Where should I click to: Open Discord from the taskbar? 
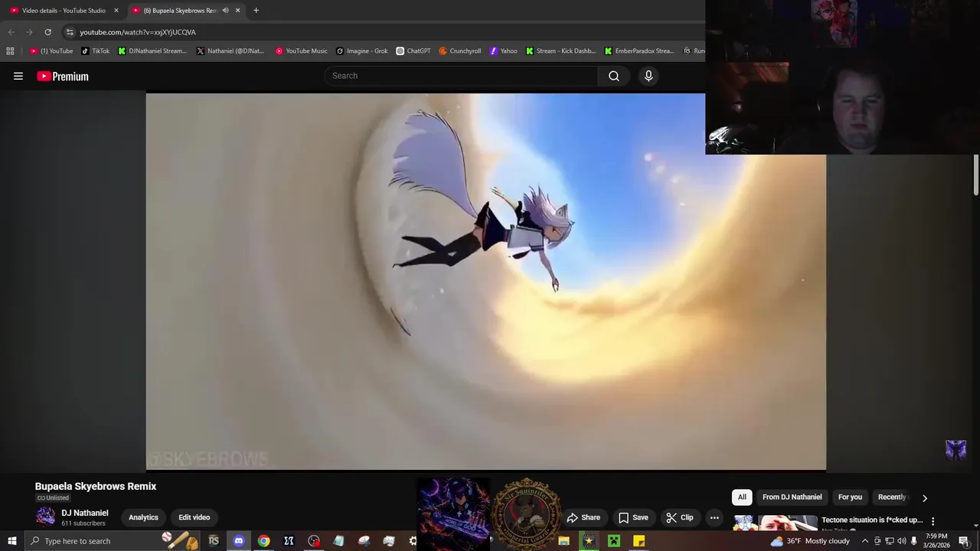238,541
